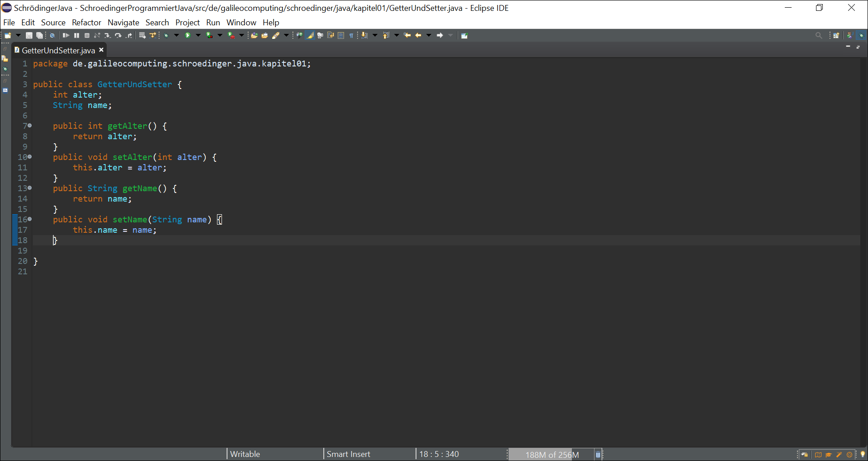This screenshot has width=868, height=461.
Task: Open the Refactor menu
Action: [x=86, y=23]
